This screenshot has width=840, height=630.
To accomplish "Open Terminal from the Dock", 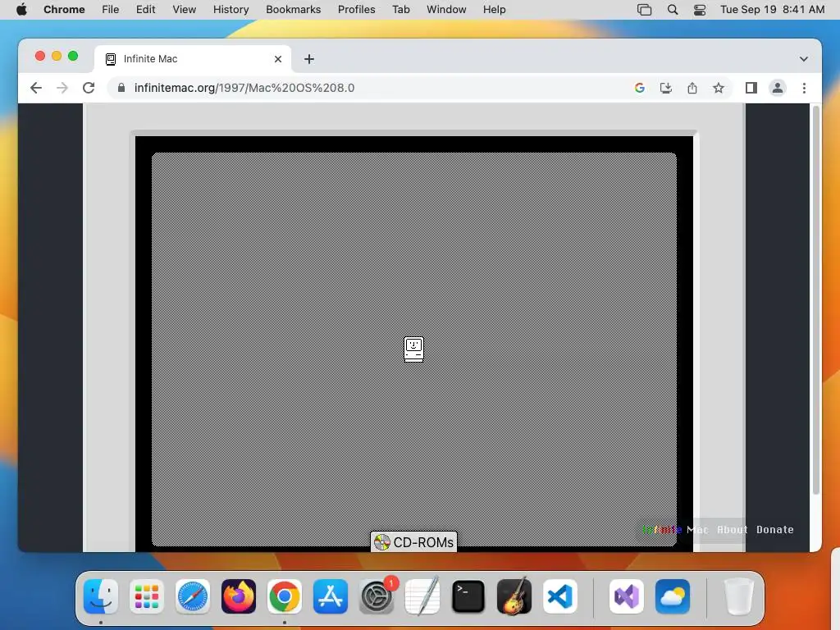I will 468,596.
